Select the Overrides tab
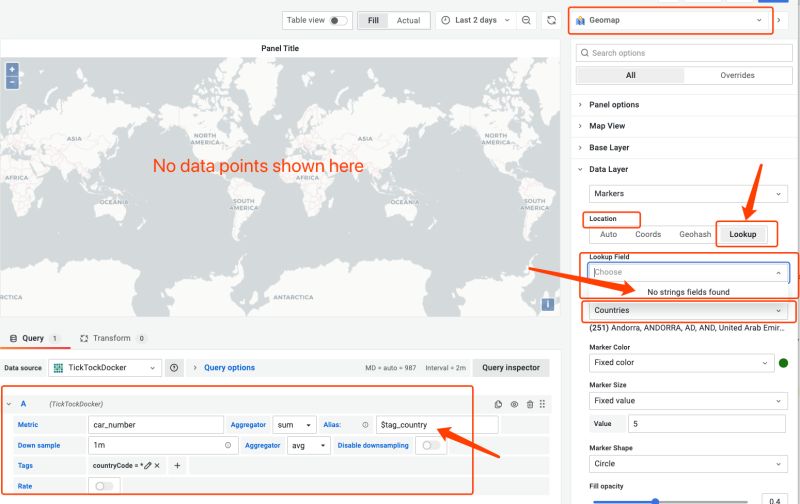Screen dimensions: 800x504 coord(737,75)
